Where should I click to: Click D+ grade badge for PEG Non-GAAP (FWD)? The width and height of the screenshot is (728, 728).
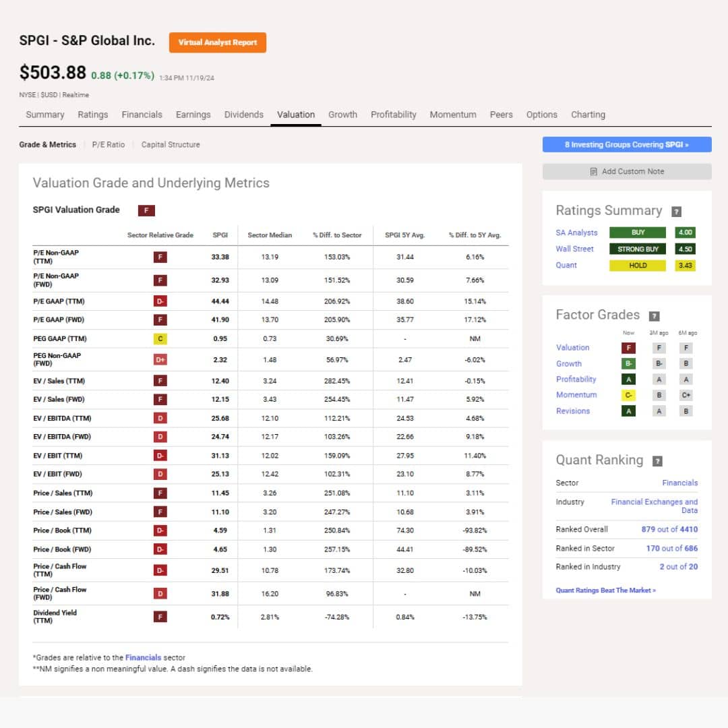pos(160,360)
